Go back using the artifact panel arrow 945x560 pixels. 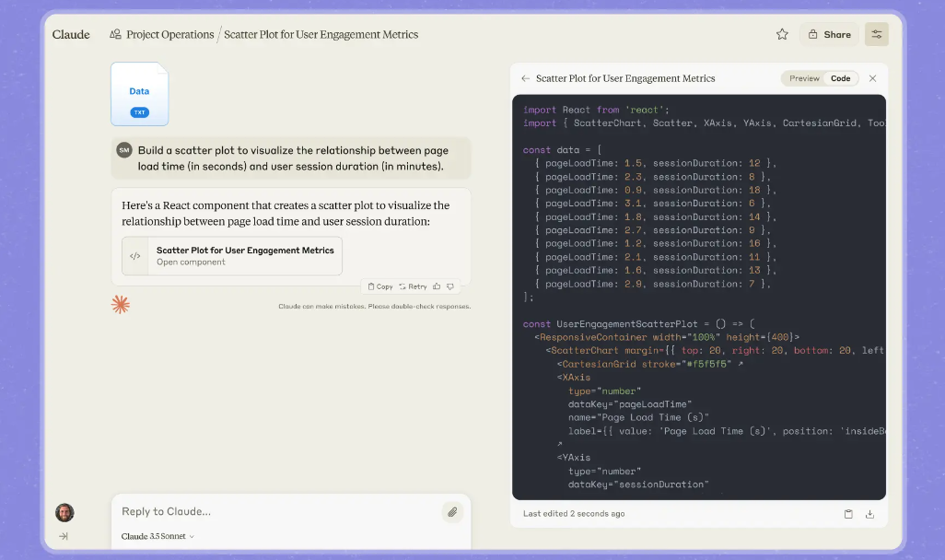pyautogui.click(x=526, y=78)
